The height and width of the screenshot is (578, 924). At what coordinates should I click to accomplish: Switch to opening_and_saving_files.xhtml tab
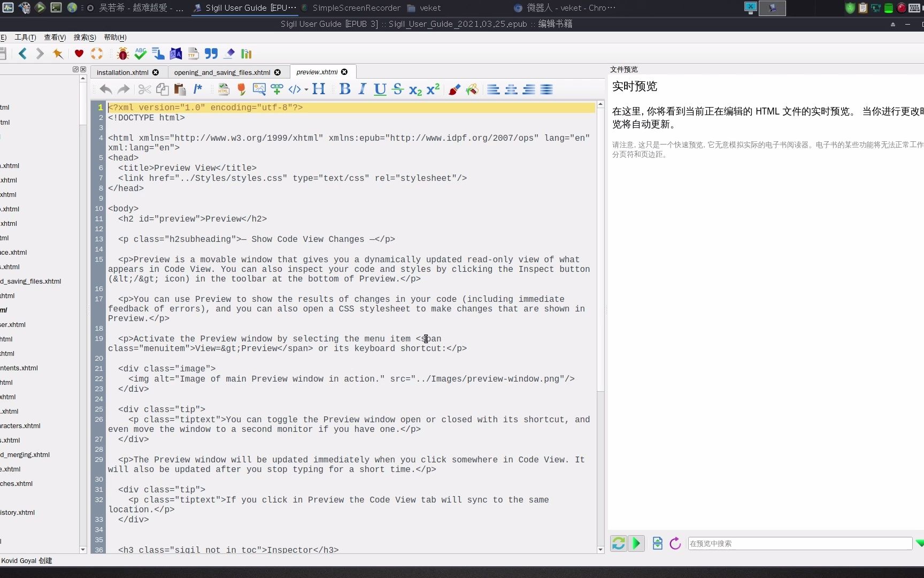coord(222,72)
